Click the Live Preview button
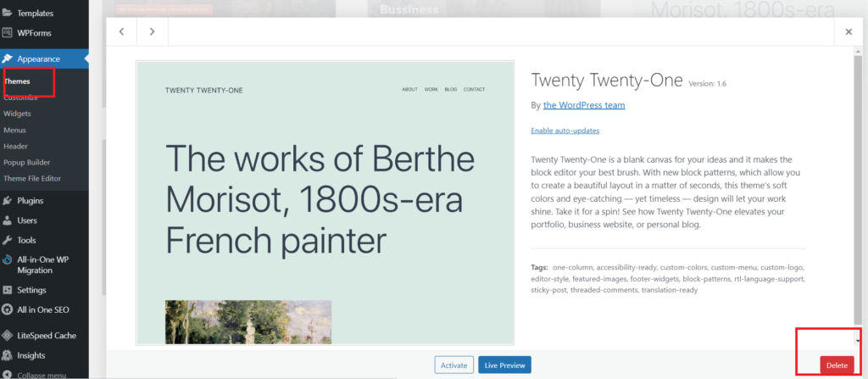The height and width of the screenshot is (379, 868). (505, 365)
